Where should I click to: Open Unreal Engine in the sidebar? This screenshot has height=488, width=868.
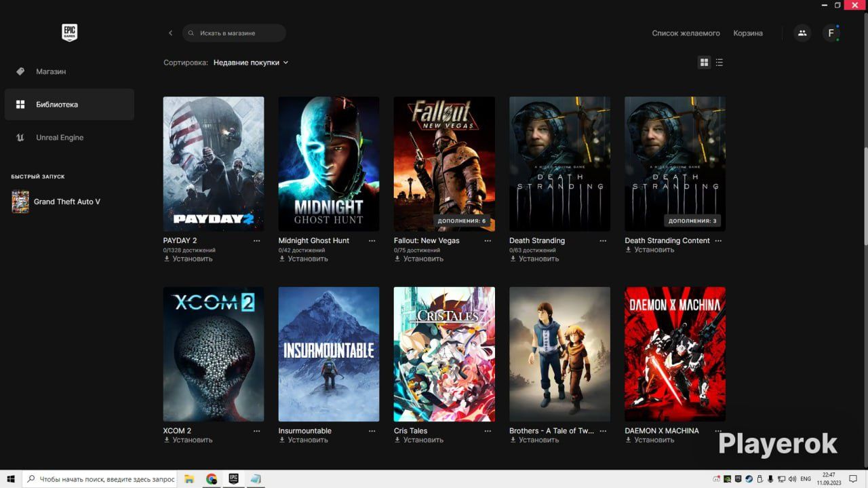(x=69, y=138)
